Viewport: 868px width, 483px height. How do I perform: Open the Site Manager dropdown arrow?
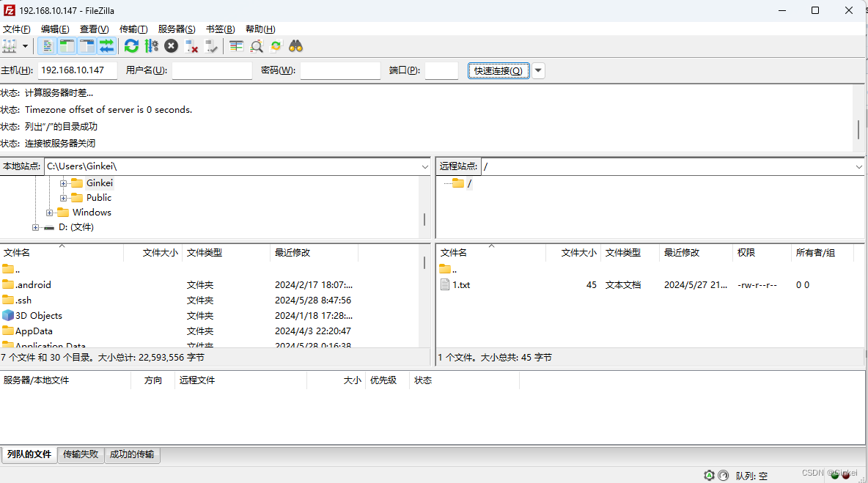pyautogui.click(x=25, y=46)
